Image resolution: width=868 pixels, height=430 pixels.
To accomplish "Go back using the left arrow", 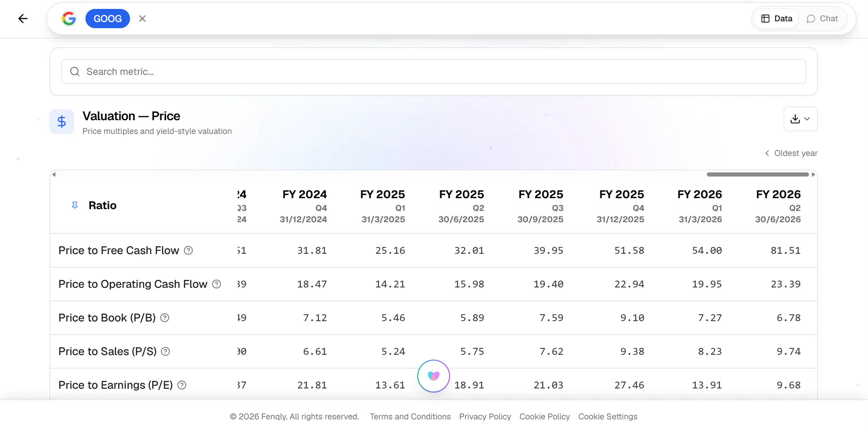I will point(23,19).
